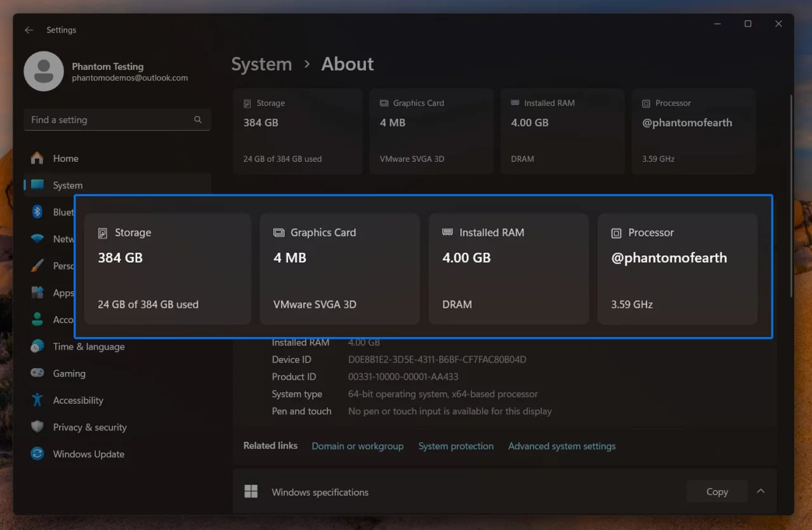The height and width of the screenshot is (530, 812).
Task: Click the phantomodemos@outlook.com email text
Action: [x=130, y=78]
